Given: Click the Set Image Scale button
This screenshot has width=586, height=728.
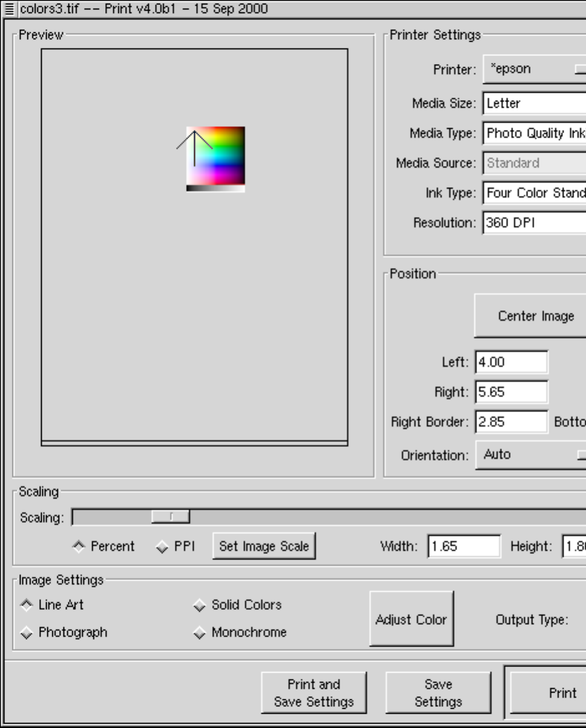Looking at the screenshot, I should click(x=264, y=546).
